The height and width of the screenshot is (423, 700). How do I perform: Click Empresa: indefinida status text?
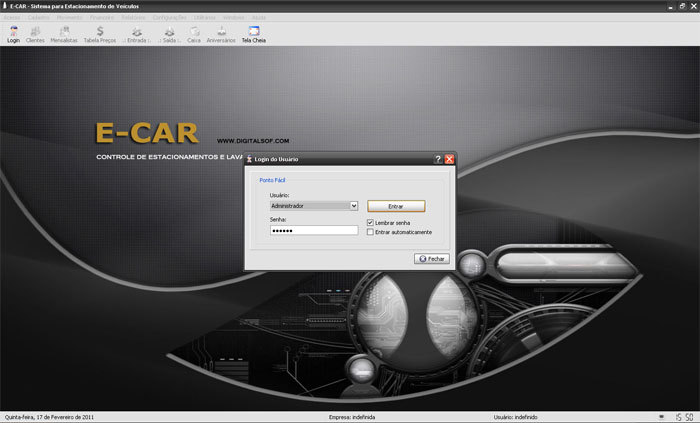[x=352, y=417]
